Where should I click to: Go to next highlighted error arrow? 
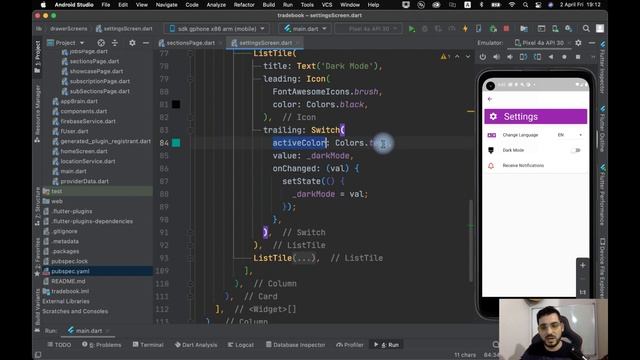468,56
